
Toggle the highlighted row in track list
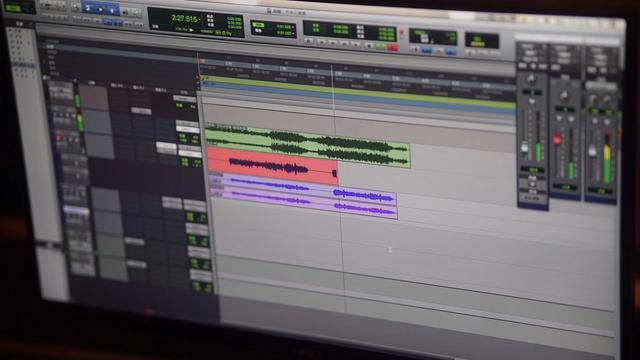coord(24,65)
